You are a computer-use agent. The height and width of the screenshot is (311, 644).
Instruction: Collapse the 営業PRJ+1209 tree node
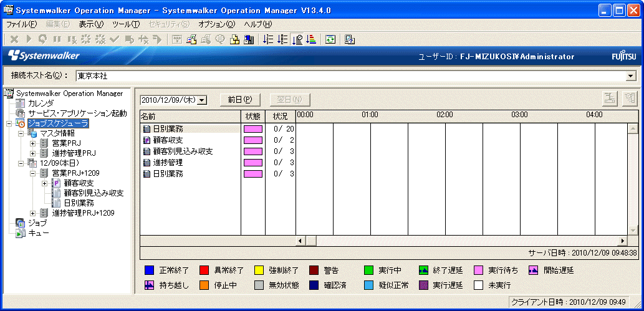pos(33,173)
